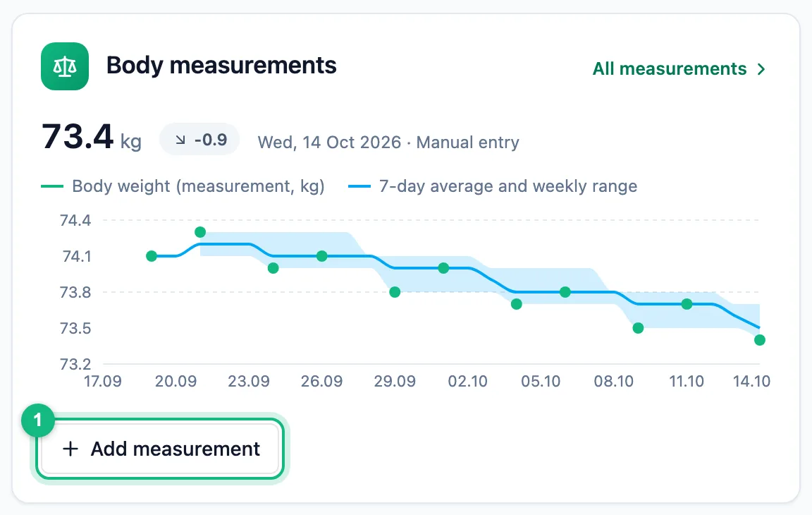The width and height of the screenshot is (812, 515).
Task: Click the 73.8 y-axis label
Action: (75, 293)
